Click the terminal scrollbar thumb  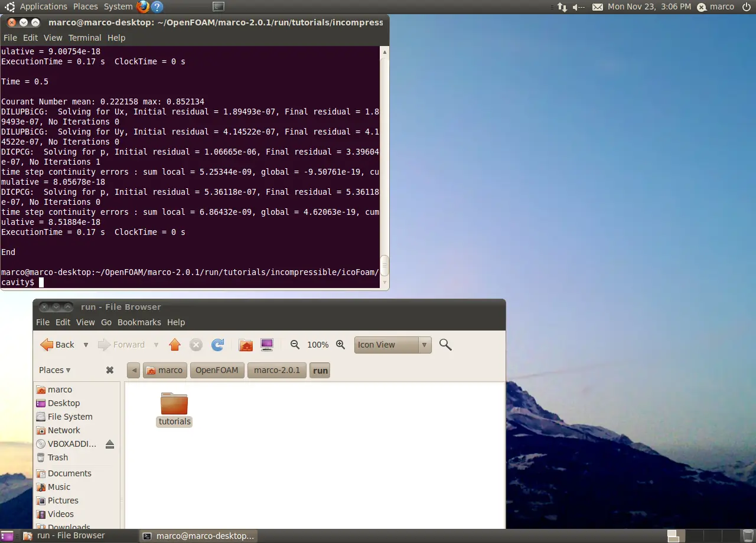tap(384, 266)
